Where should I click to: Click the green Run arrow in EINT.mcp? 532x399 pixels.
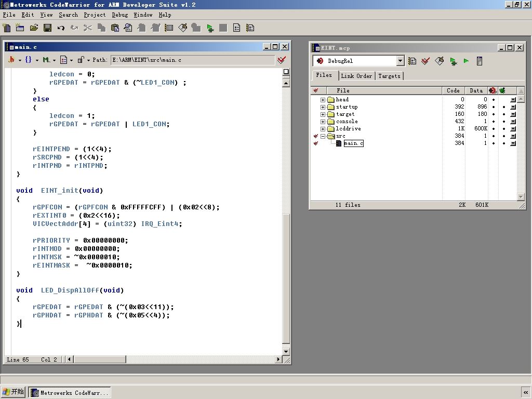pyautogui.click(x=466, y=61)
